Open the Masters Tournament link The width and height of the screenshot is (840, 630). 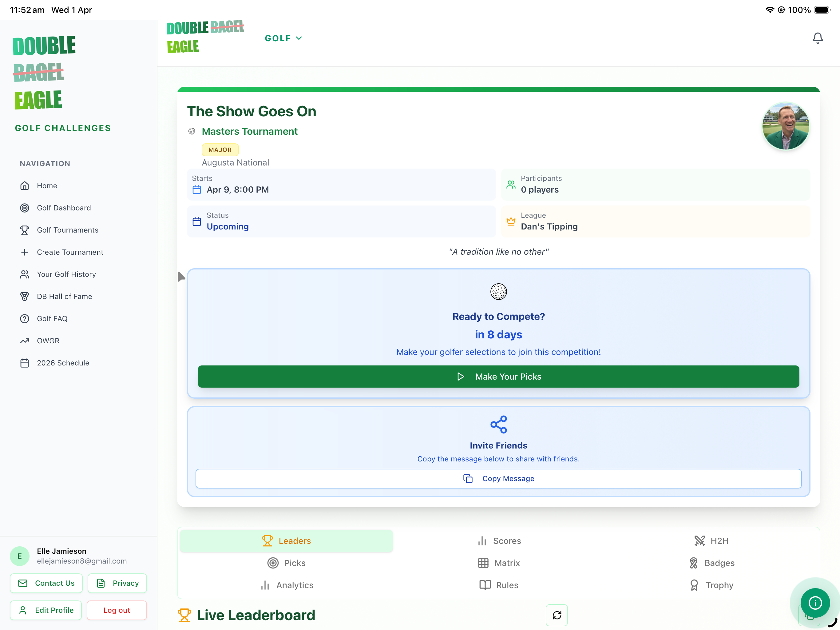click(249, 131)
